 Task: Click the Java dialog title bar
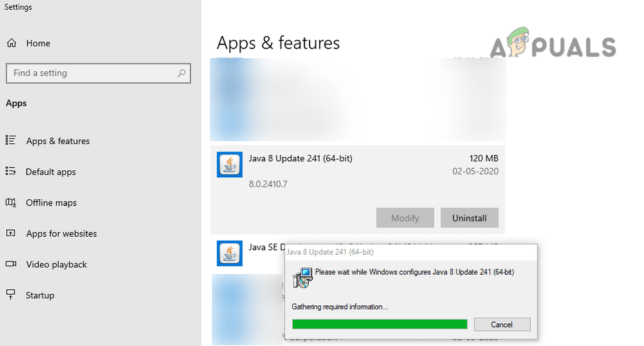pyautogui.click(x=411, y=252)
